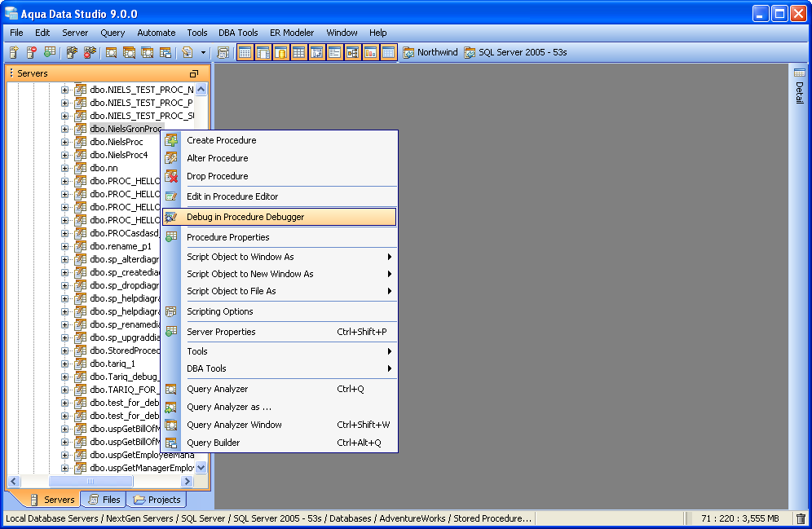Click the Drop Procedure red X icon
Image resolution: width=812 pixels, height=529 pixels.
pos(171,176)
